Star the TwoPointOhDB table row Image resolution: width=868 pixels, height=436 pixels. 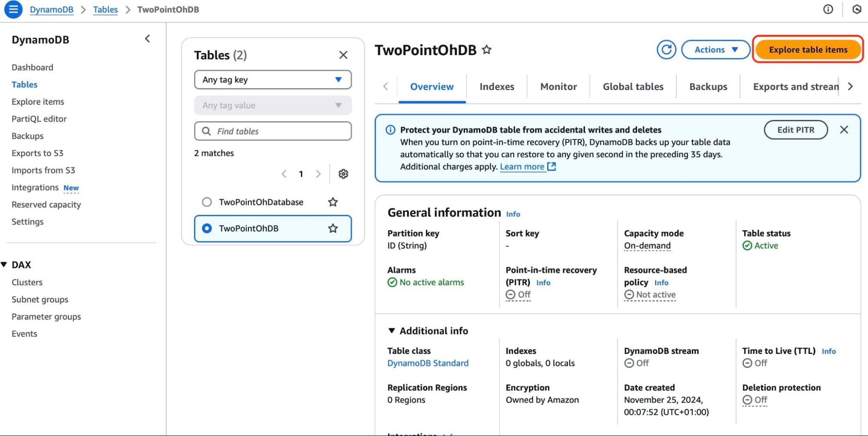tap(333, 228)
